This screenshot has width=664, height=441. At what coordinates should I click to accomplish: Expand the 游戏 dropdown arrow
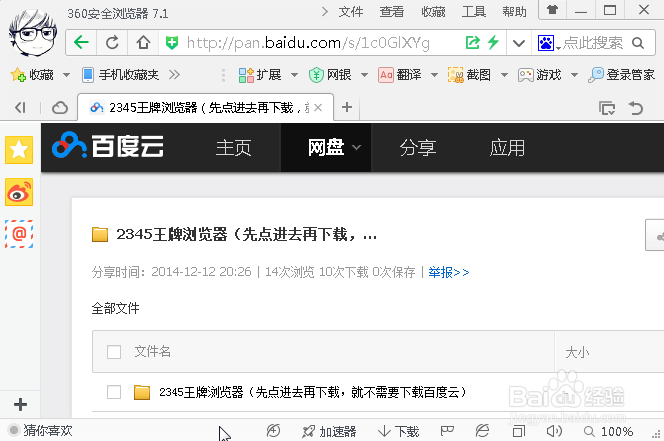coord(574,75)
